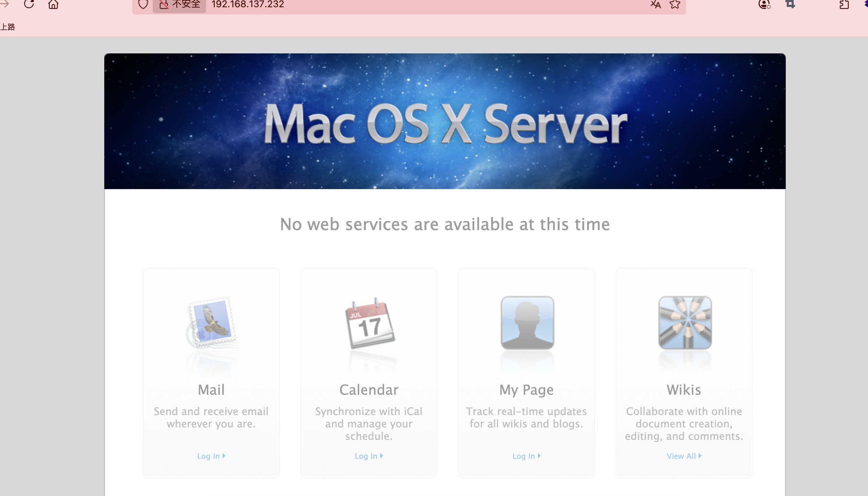Open View All under Wikis
868x496 pixels.
(x=684, y=456)
